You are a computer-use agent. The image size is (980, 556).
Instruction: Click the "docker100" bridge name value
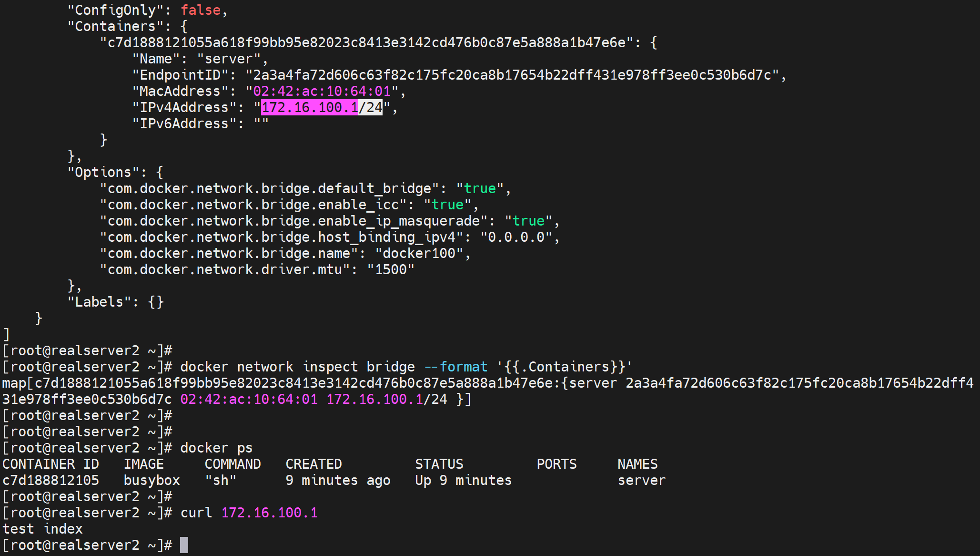419,253
